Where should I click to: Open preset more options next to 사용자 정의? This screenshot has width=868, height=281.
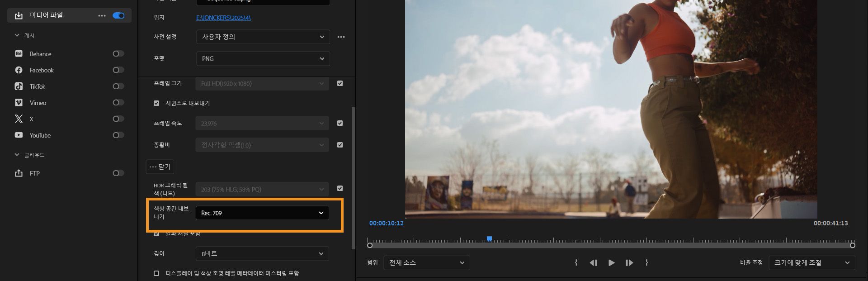(341, 37)
